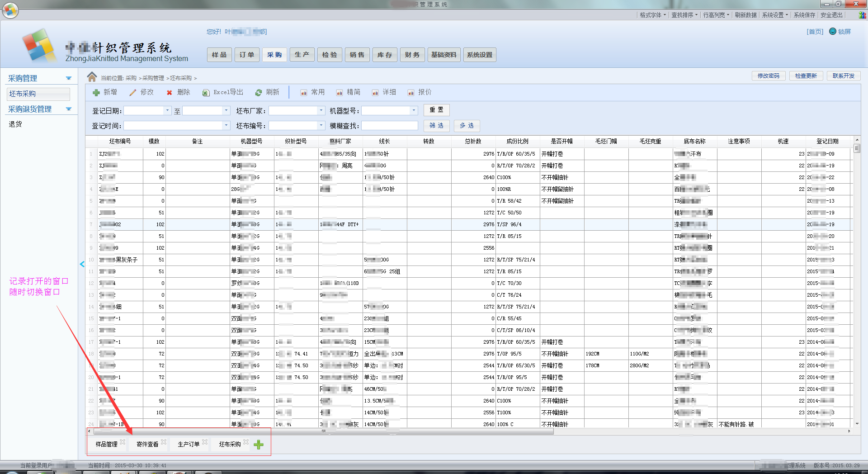Click the 刷新 (Refresh) icon
Viewport: 868px width, 474px height.
tap(268, 92)
